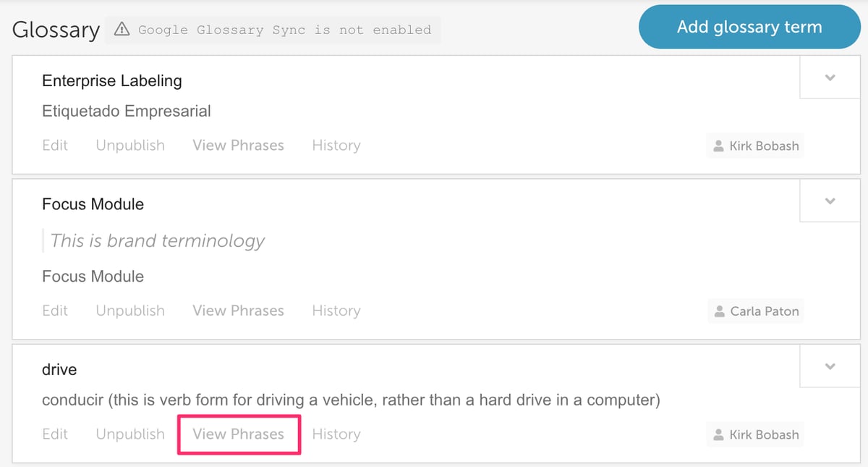
Task: Click user icon beside Carla Paton
Action: tap(719, 311)
